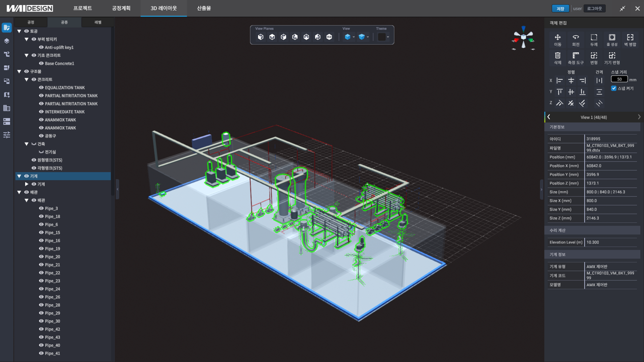Collapse the 부력 방지키 node
The image size is (644, 362).
(x=27, y=39)
